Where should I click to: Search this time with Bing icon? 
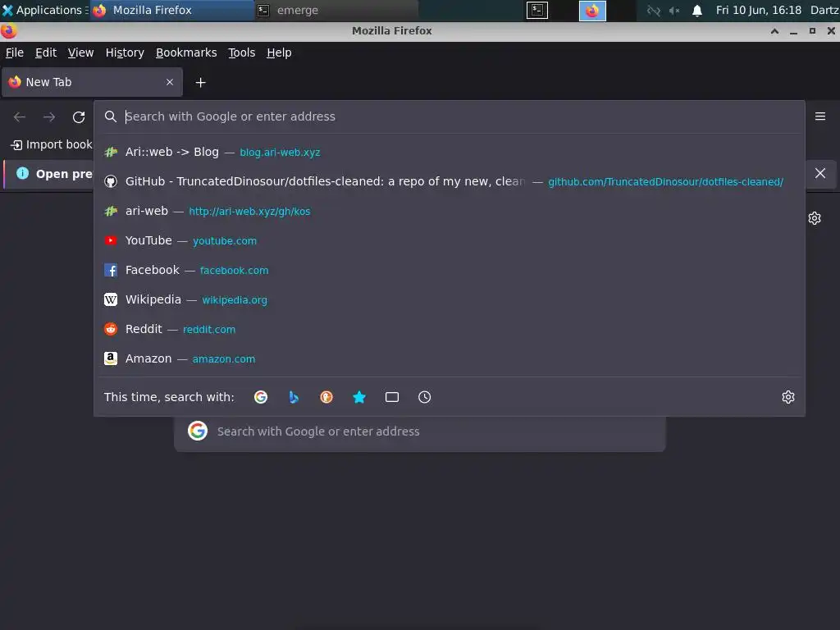click(294, 397)
